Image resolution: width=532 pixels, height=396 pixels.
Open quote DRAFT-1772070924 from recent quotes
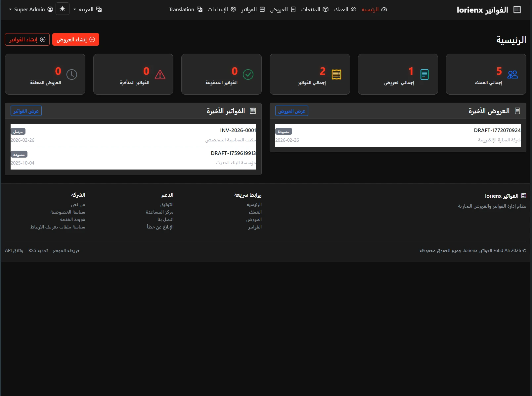497,130
